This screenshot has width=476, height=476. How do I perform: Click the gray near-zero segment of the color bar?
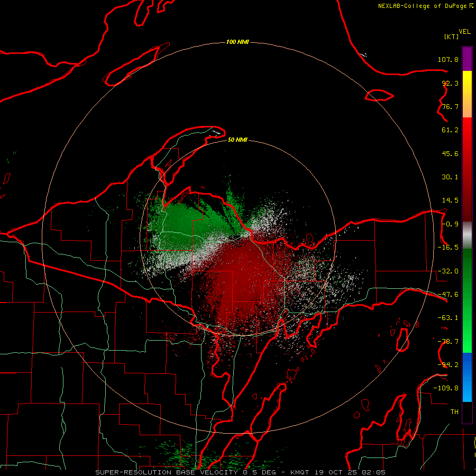[467, 235]
